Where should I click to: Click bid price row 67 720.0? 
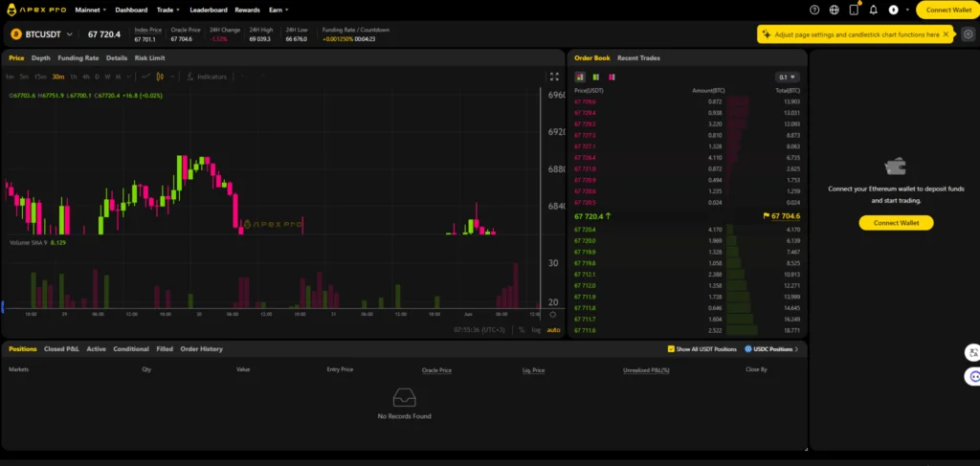coord(687,241)
